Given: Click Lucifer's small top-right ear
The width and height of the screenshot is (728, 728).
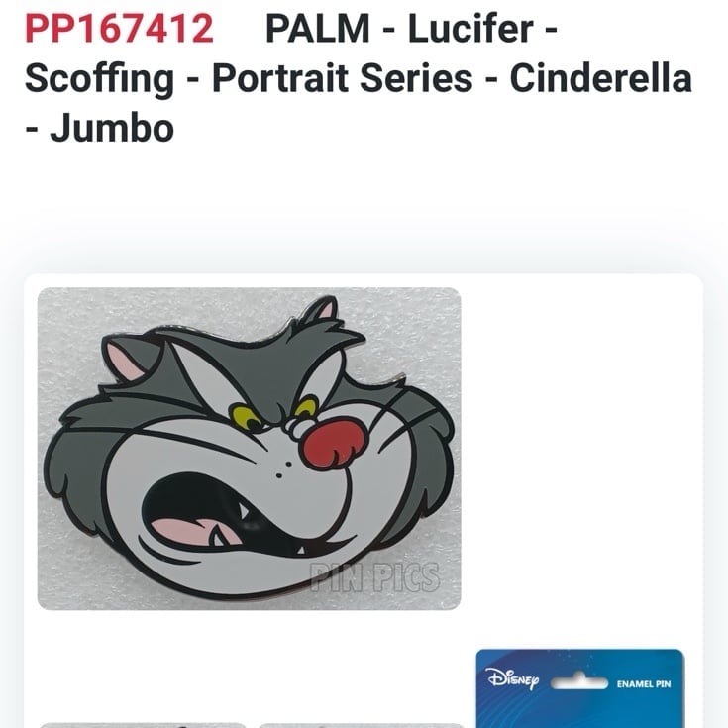Looking at the screenshot, I should coord(322,309).
